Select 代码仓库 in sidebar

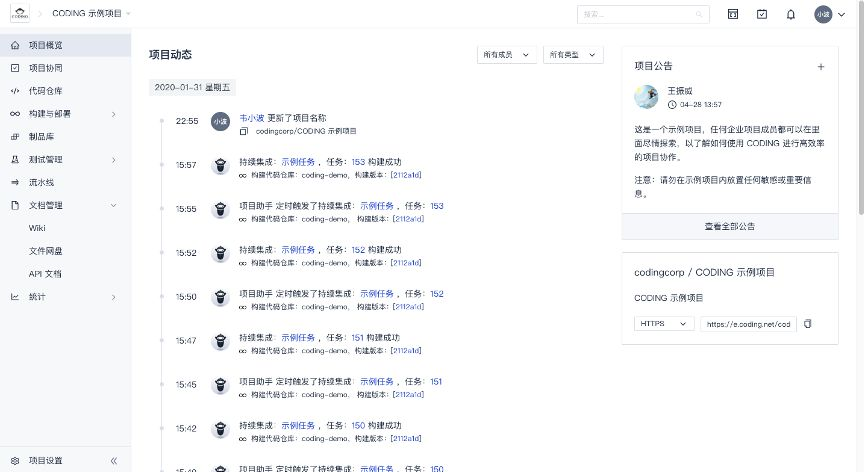tap(46, 91)
